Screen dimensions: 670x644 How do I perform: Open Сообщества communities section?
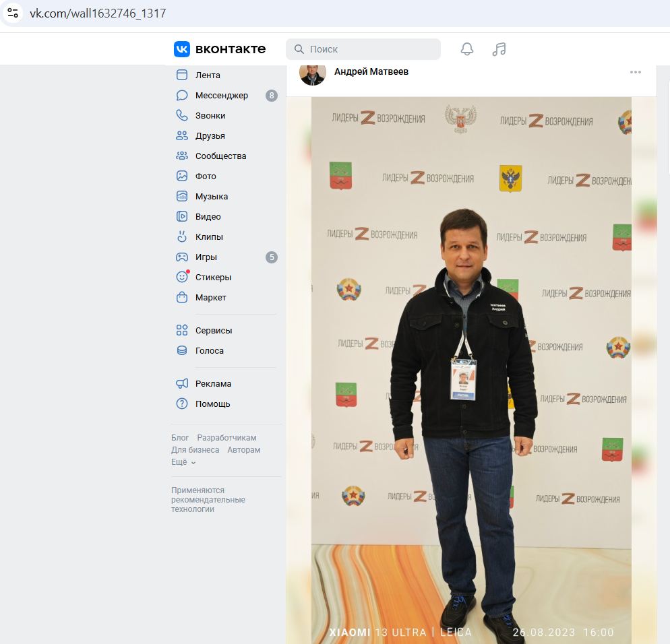(220, 156)
